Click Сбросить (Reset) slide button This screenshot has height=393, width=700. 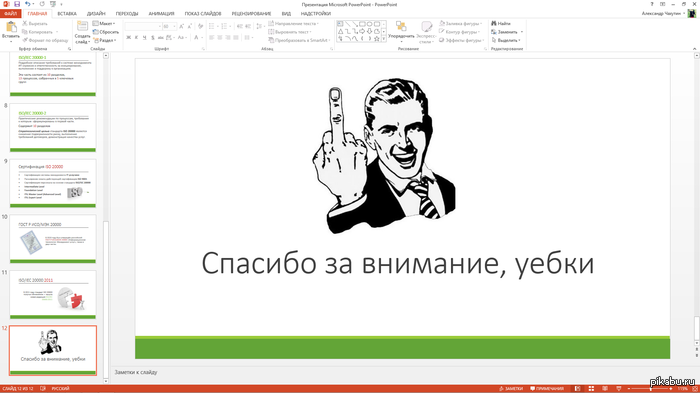106,32
